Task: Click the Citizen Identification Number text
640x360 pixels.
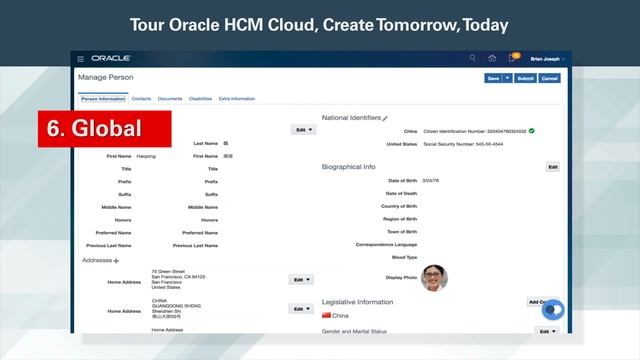Action: 475,131
